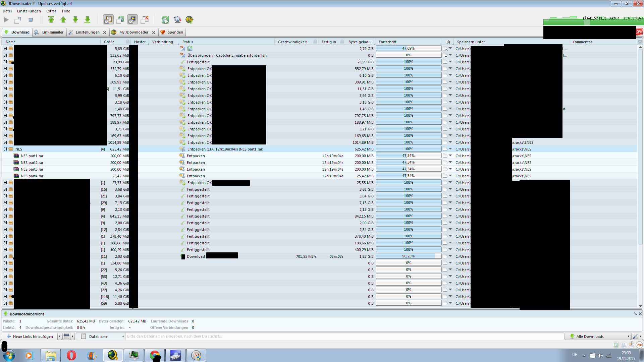Select NES.part2.rar file row
This screenshot has height=362, width=644.
coord(32,163)
